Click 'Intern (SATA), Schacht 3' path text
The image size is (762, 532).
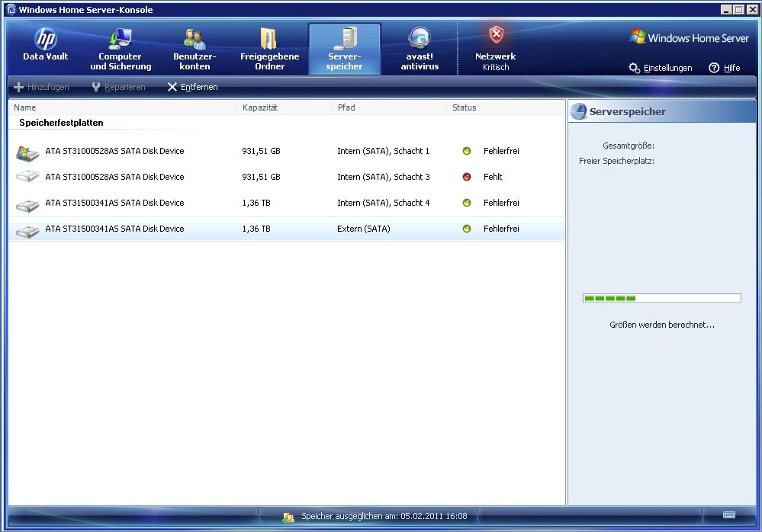(x=384, y=177)
